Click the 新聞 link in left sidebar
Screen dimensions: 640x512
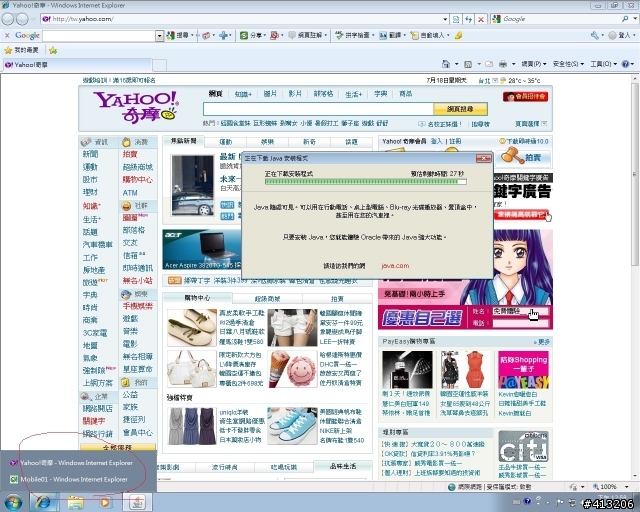90,154
